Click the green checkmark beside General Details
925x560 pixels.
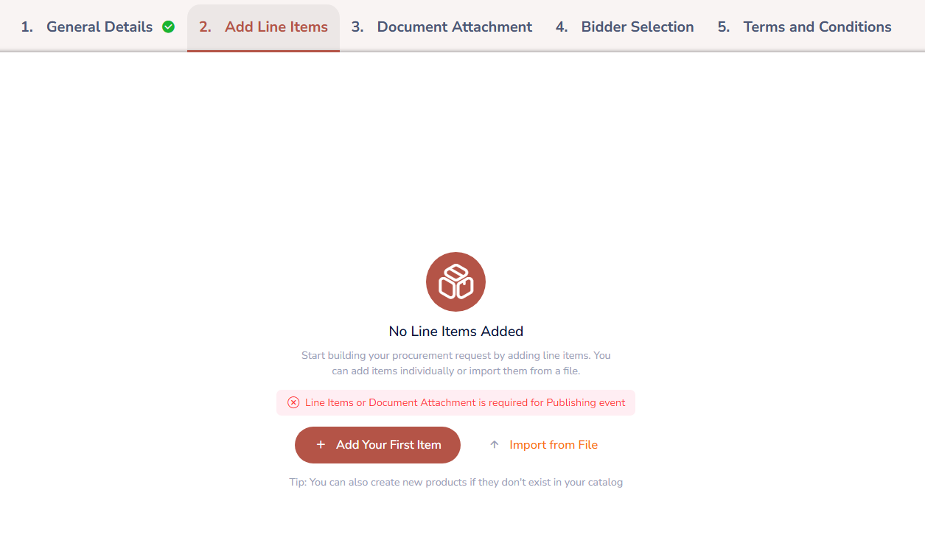point(168,27)
